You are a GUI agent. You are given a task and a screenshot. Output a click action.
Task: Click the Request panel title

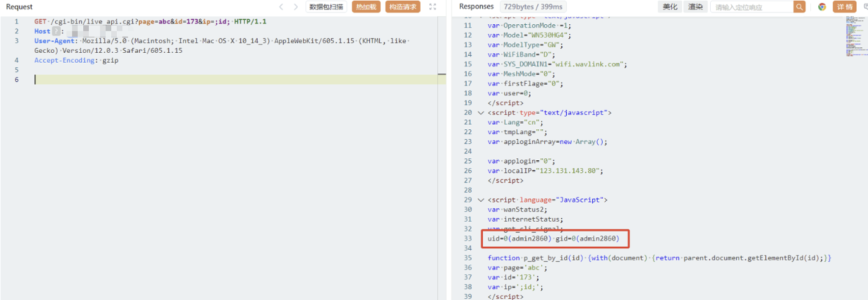pyautogui.click(x=19, y=6)
